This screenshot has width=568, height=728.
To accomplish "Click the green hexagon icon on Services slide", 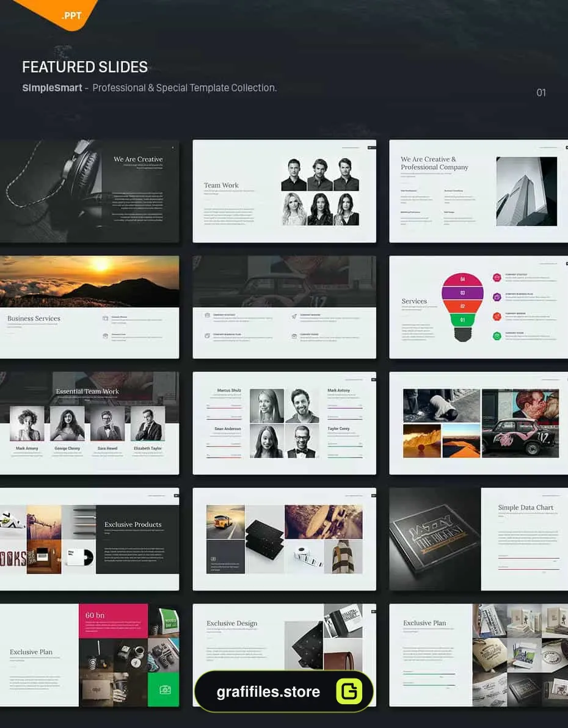I will click(497, 336).
